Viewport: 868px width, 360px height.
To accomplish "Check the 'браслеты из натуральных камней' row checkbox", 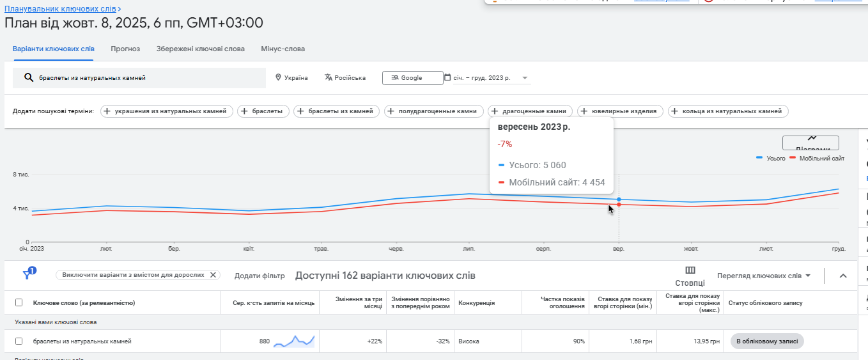I will (x=19, y=341).
